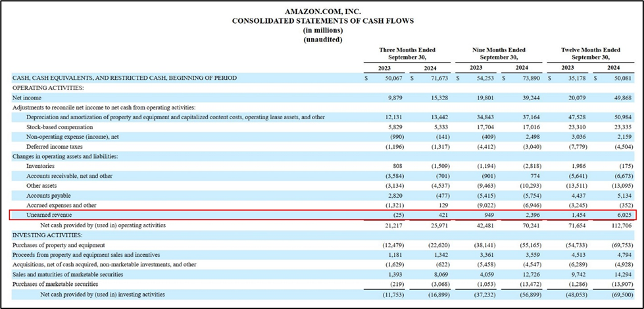Select the Accounts payable row label
Image resolution: width=644 pixels, height=309 pixels.
tap(50, 196)
